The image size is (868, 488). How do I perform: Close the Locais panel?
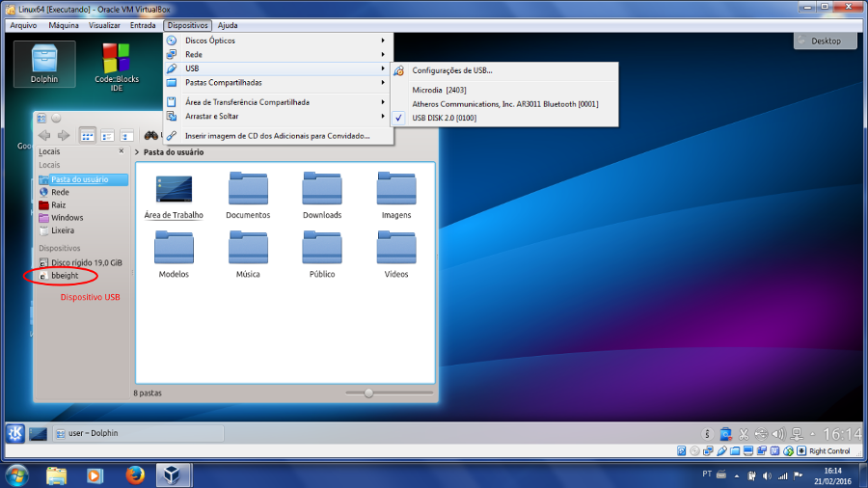click(x=122, y=151)
